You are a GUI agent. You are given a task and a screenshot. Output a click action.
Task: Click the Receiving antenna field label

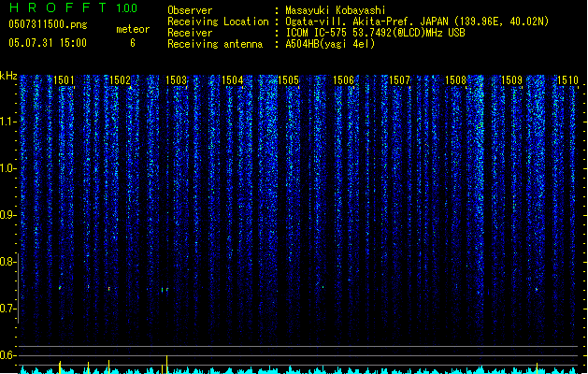(x=215, y=44)
